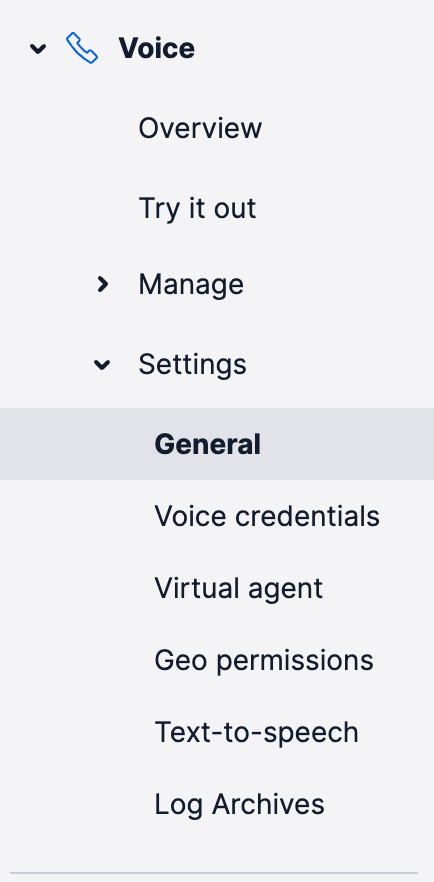Select the Manage menu label
The image size is (434, 882).
tap(191, 285)
